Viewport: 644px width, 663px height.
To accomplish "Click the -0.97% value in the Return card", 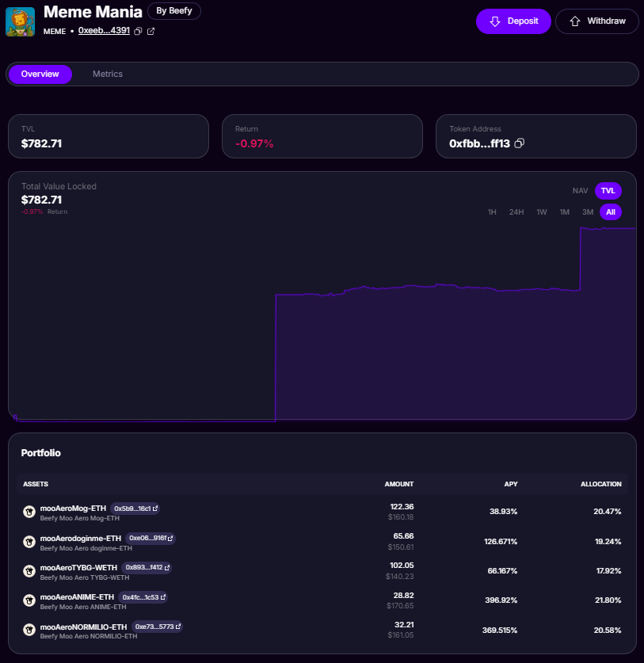I will click(x=254, y=143).
